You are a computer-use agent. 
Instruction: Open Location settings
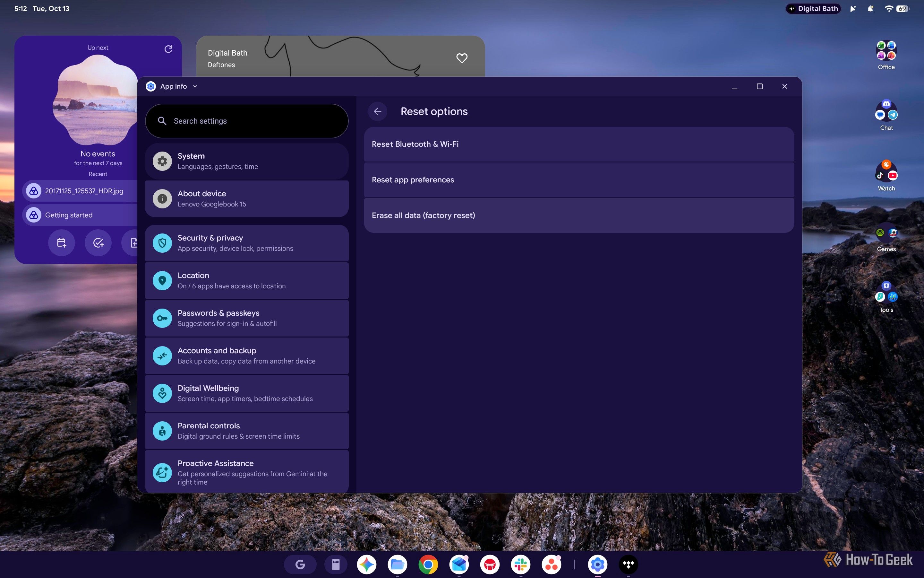(247, 281)
